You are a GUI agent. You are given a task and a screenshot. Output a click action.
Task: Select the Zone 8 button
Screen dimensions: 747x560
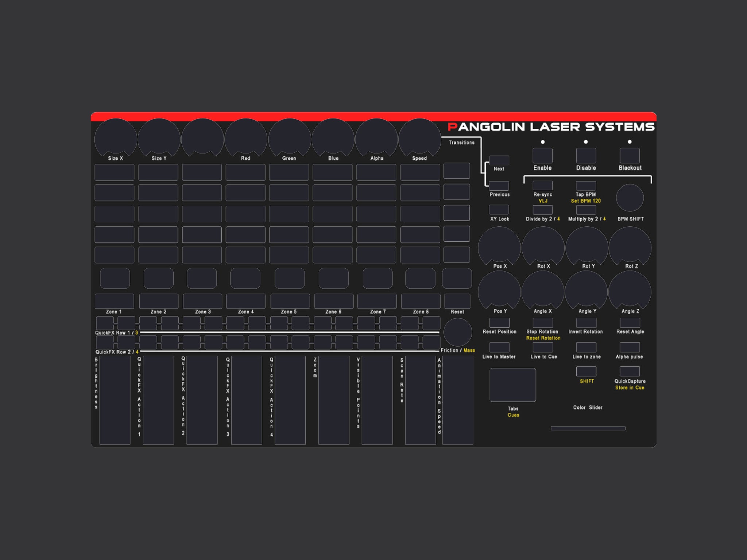click(x=421, y=301)
